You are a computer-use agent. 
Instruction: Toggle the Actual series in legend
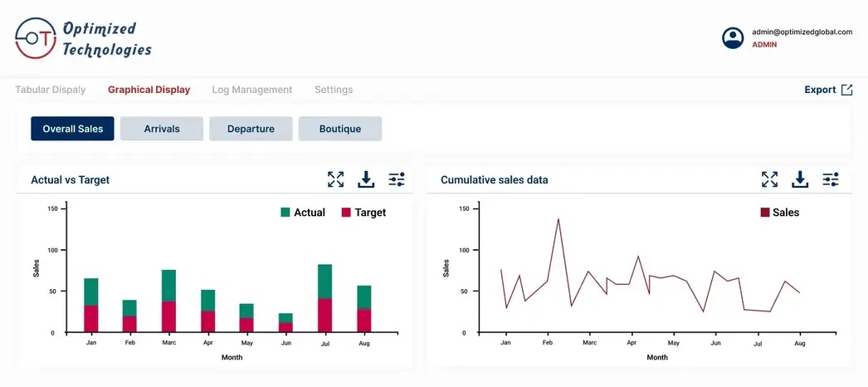303,213
